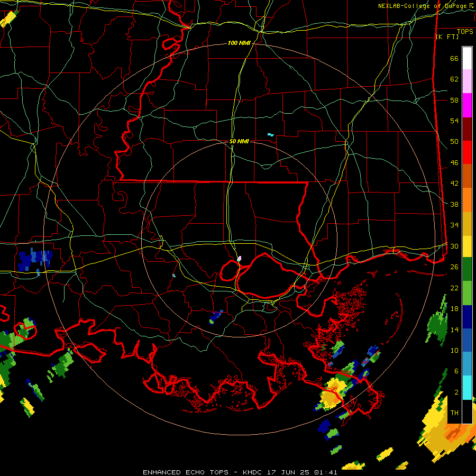Click the '34' legend value
This screenshot has height=476, width=476.
coord(454,225)
